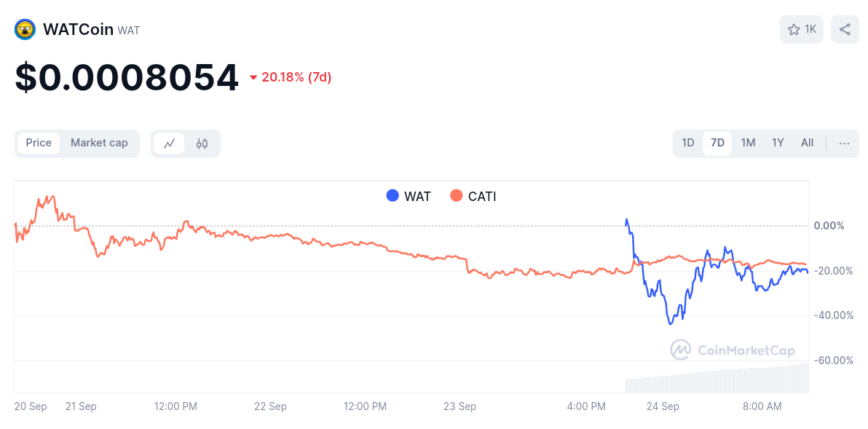Open more chart options with ellipsis icon
The width and height of the screenshot is (868, 429).
pyautogui.click(x=844, y=143)
